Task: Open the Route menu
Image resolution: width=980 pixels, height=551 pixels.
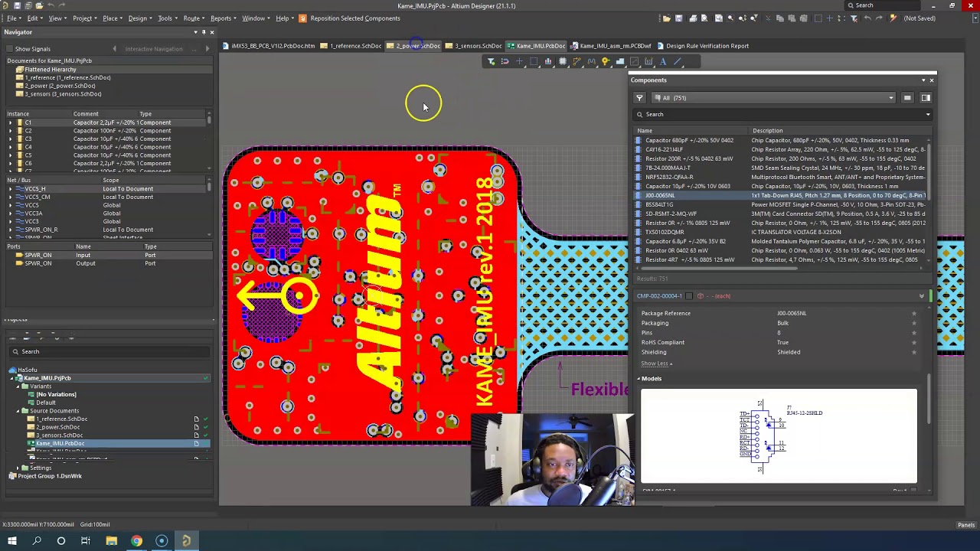Action: click(192, 18)
